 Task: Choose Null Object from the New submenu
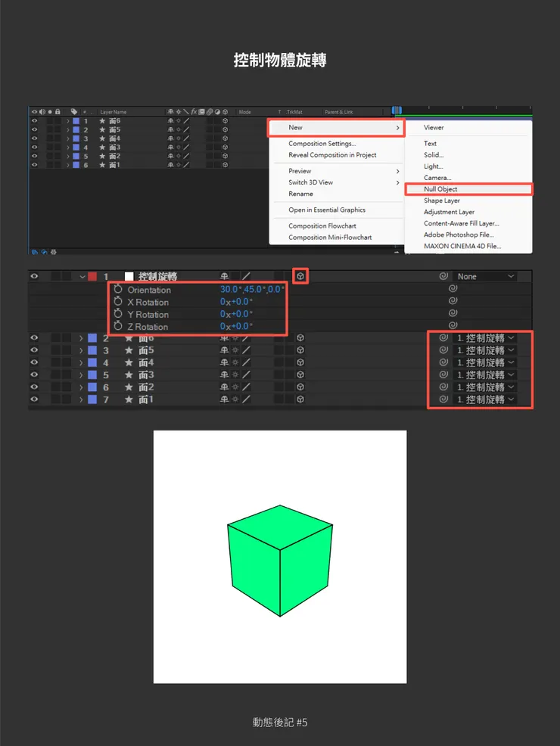point(468,189)
